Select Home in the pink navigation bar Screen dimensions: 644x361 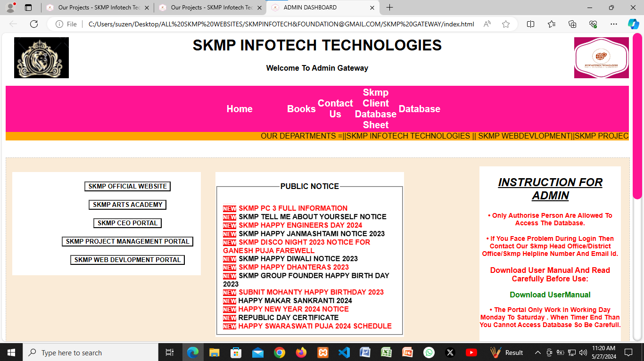239,109
